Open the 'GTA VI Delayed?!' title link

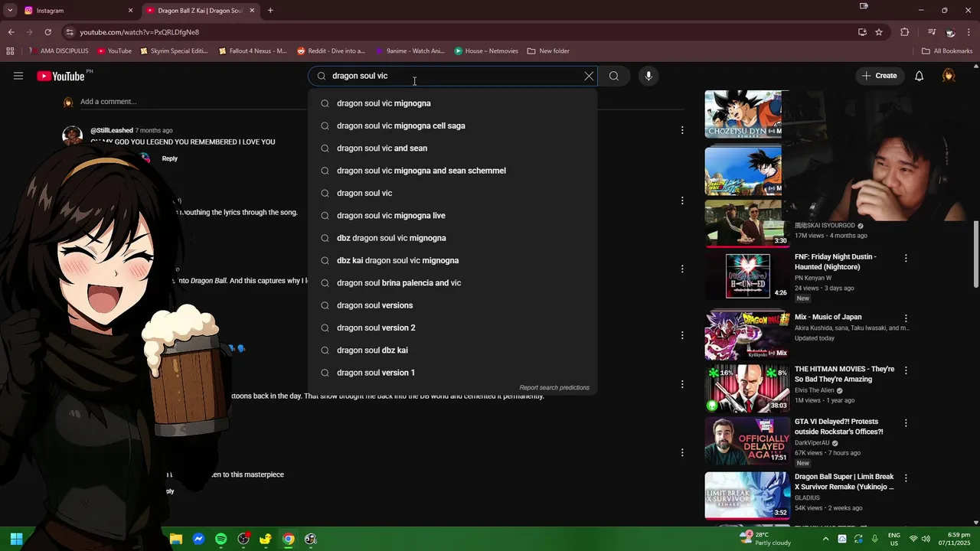click(839, 426)
